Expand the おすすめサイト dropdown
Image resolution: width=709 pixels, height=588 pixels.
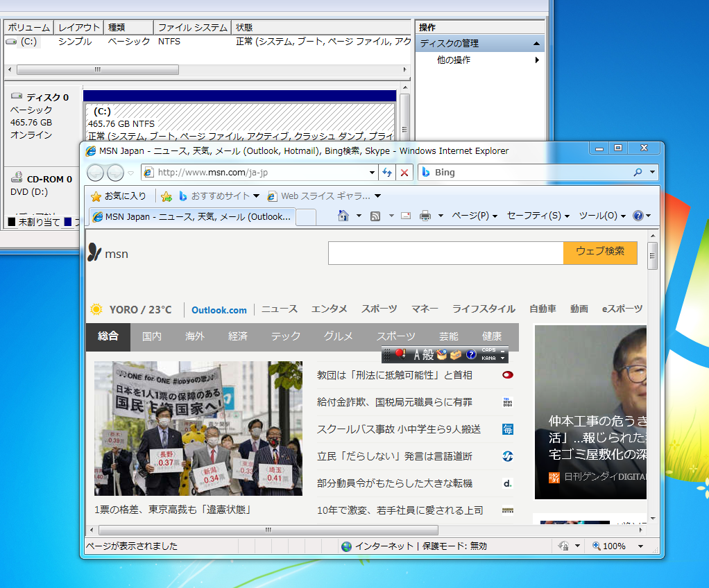click(x=255, y=196)
